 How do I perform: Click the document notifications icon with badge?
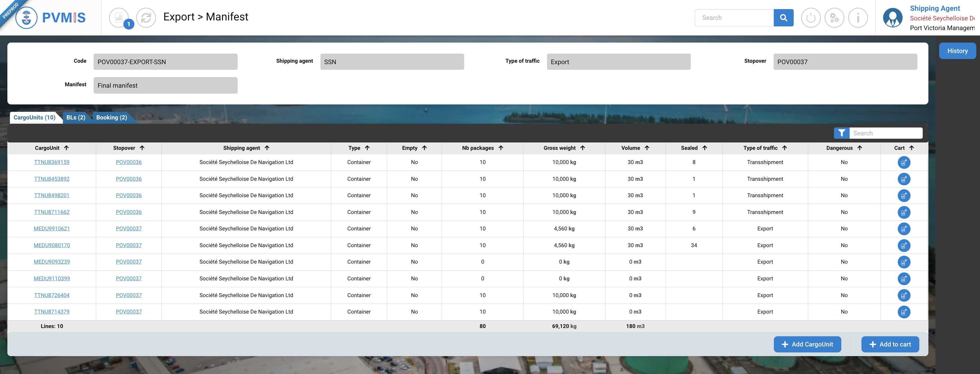[x=119, y=18]
